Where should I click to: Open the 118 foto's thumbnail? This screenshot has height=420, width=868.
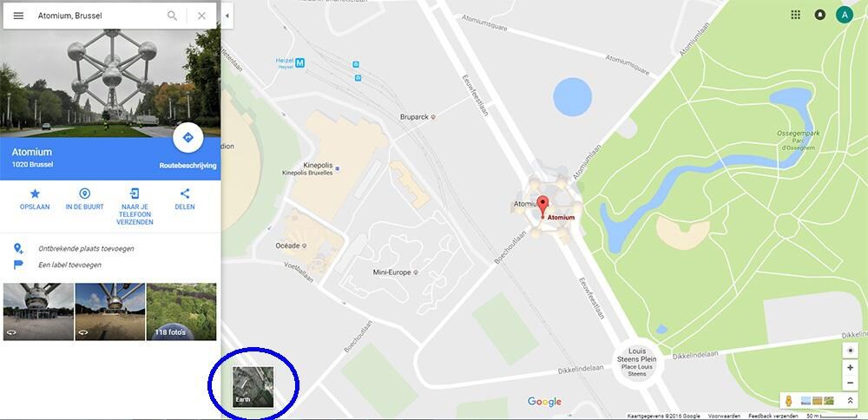(x=181, y=312)
